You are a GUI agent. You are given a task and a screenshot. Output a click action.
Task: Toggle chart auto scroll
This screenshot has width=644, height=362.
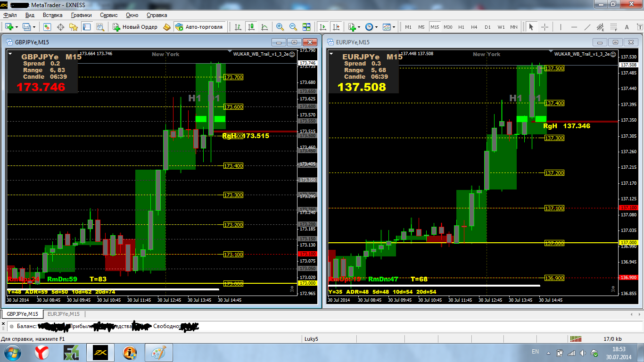(323, 27)
